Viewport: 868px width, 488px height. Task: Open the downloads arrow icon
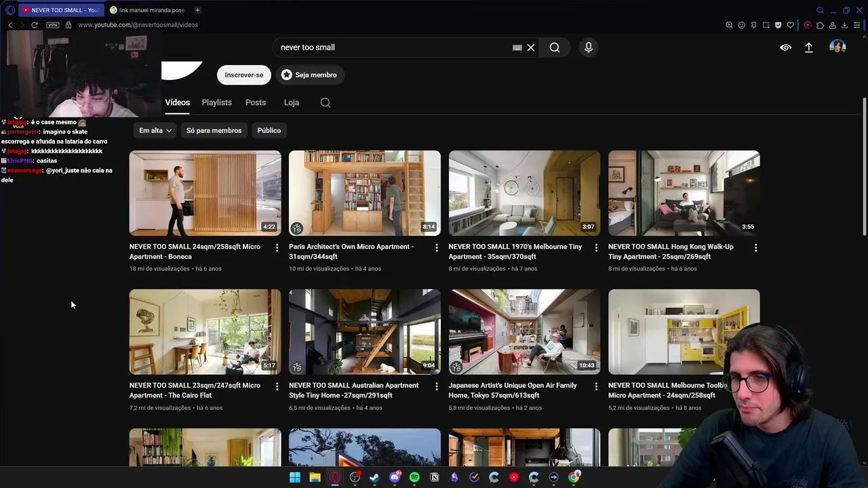[844, 25]
